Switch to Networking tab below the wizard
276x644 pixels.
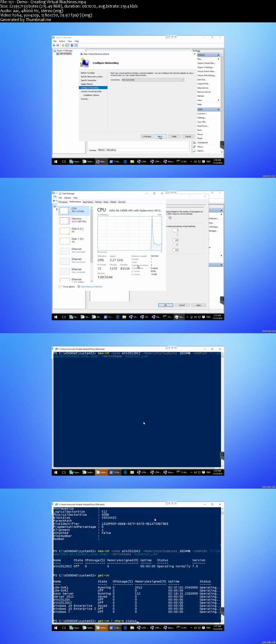point(111,150)
